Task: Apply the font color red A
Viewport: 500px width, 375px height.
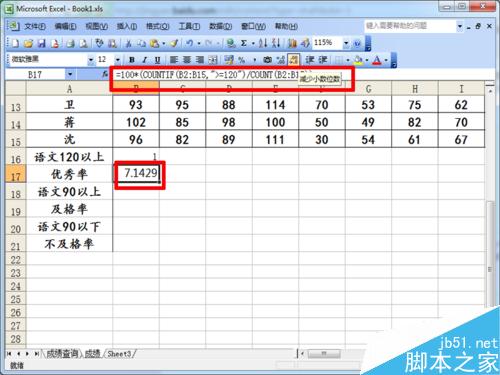Action: [377, 60]
